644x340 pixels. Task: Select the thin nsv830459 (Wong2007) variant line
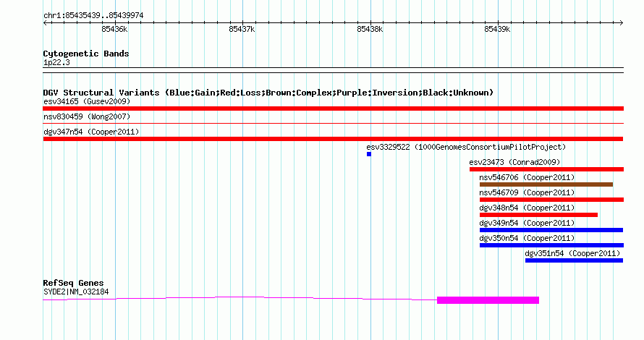[x=333, y=123]
